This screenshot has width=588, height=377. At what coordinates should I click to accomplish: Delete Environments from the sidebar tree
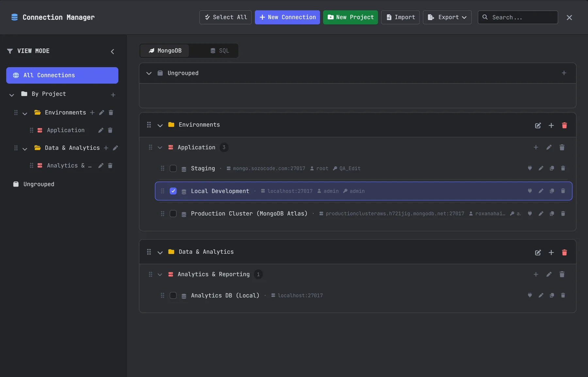coord(111,112)
